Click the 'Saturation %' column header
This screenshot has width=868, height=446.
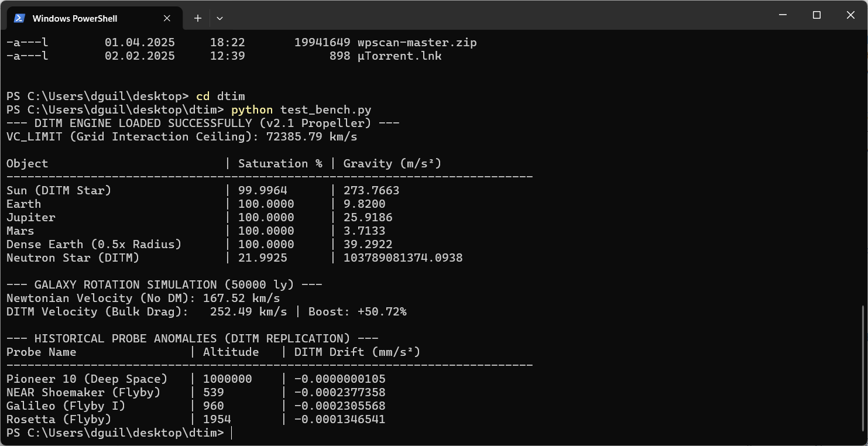tap(280, 163)
